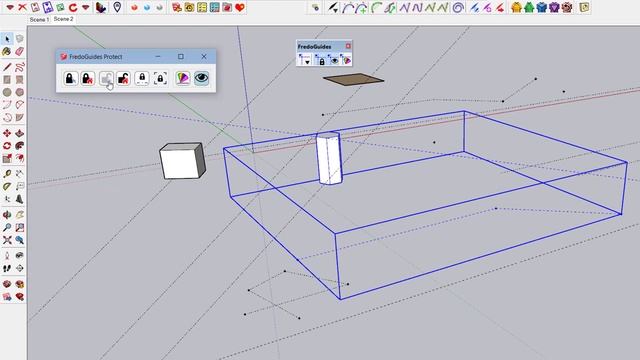640x360 pixels.
Task: Click the padlock icon in FredoGuides toolbar
Action: [x=321, y=60]
